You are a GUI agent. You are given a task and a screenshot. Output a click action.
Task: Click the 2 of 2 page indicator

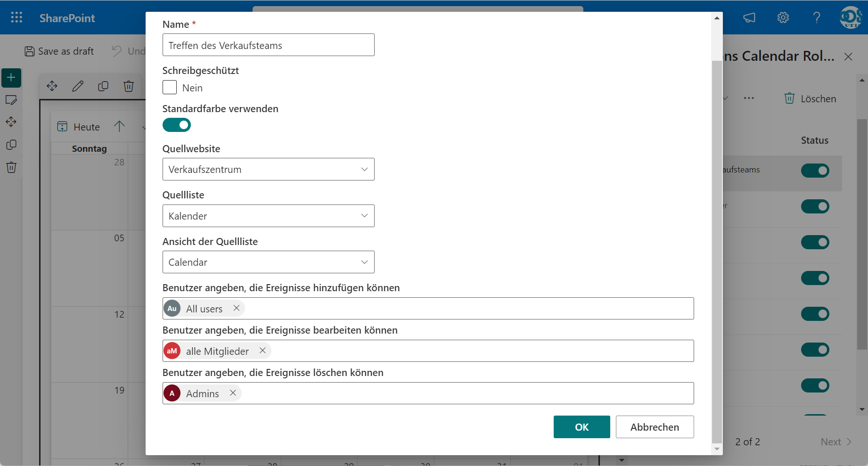(x=747, y=442)
